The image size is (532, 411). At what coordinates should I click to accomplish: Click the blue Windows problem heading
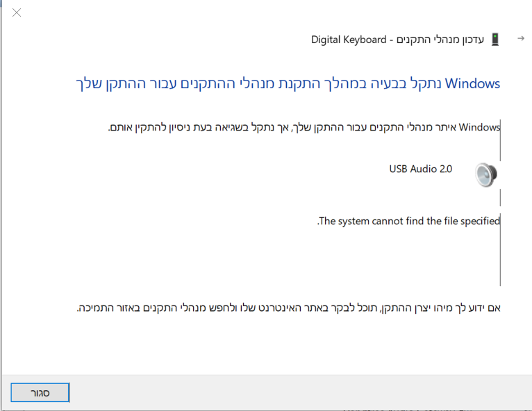point(288,84)
